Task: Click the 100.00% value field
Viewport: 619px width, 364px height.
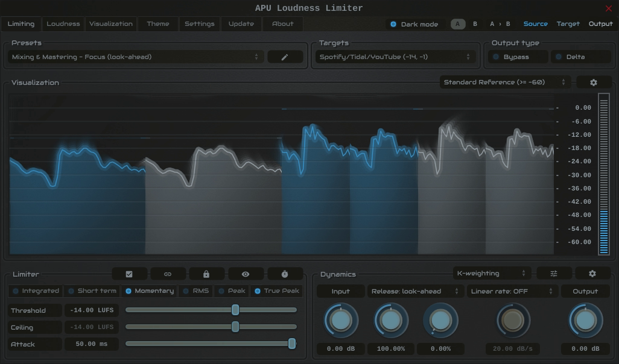Action: (x=391, y=348)
